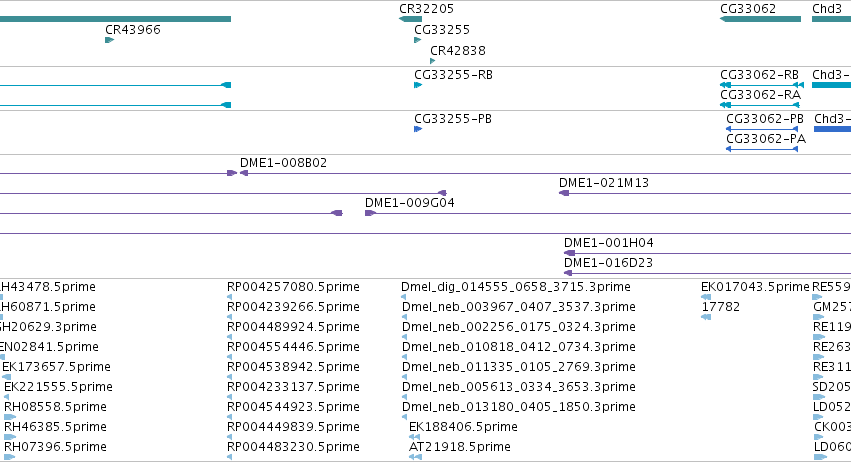Click the DME1-001H04 clone end arrow
Screen dimensions: 851x462
pyautogui.click(x=569, y=253)
